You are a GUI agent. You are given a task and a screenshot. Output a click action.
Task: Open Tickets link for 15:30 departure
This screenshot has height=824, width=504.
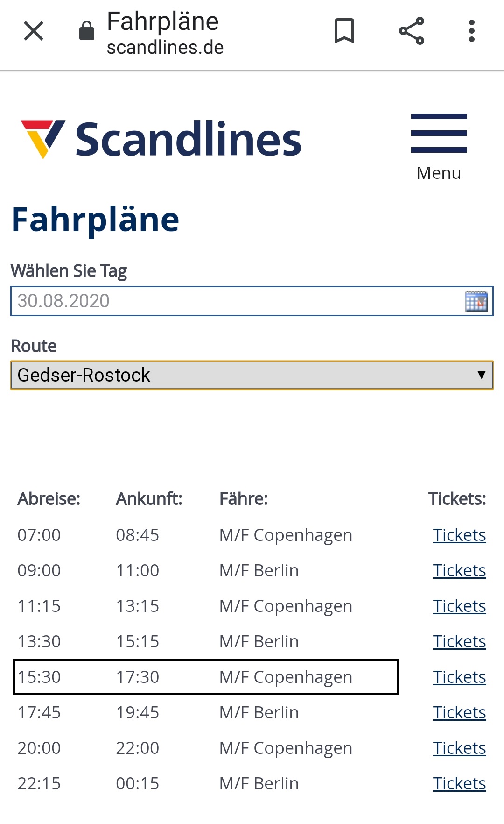point(459,677)
